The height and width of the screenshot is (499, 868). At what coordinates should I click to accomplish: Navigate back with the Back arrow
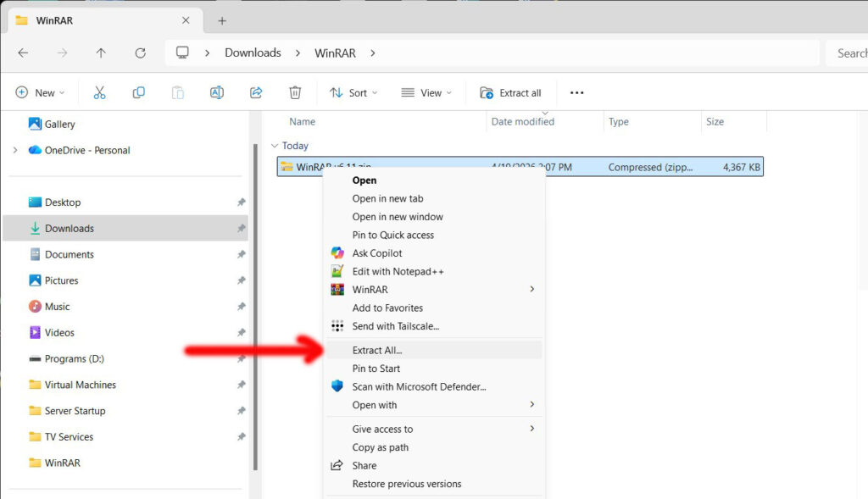[23, 53]
